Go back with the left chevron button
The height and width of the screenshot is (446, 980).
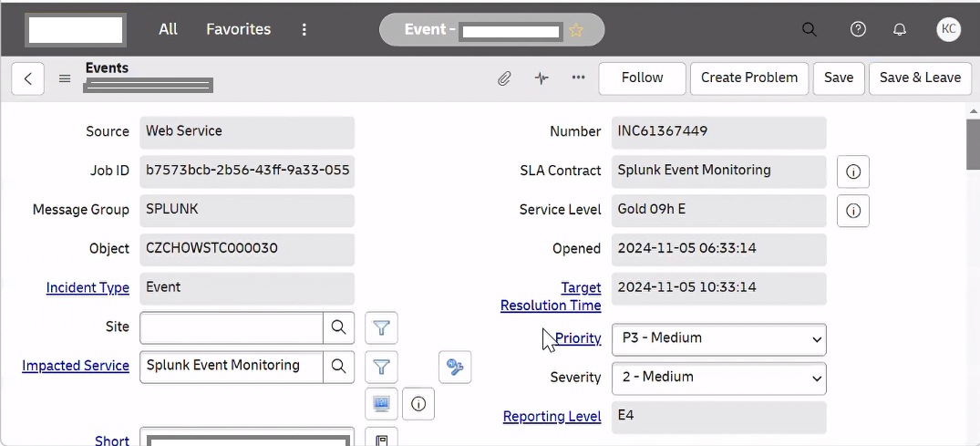tap(27, 78)
